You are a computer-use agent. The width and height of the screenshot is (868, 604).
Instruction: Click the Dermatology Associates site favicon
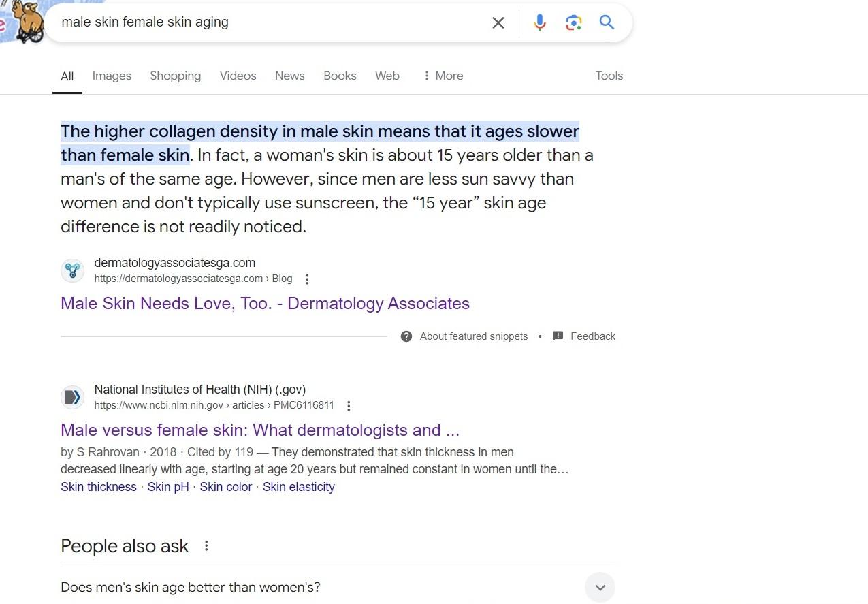[72, 270]
